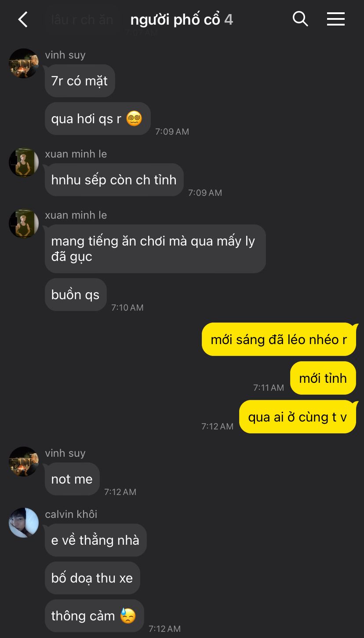This screenshot has width=364, height=638.
Task: Tap the 'mang tiếng ăn chơi' message
Action: tap(155, 249)
